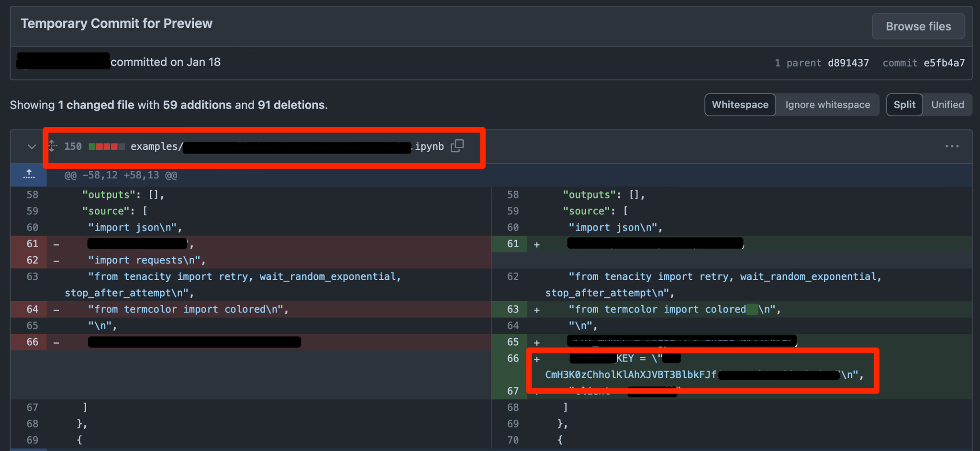
Task: Expand hidden lines above line 58
Action: point(29,175)
